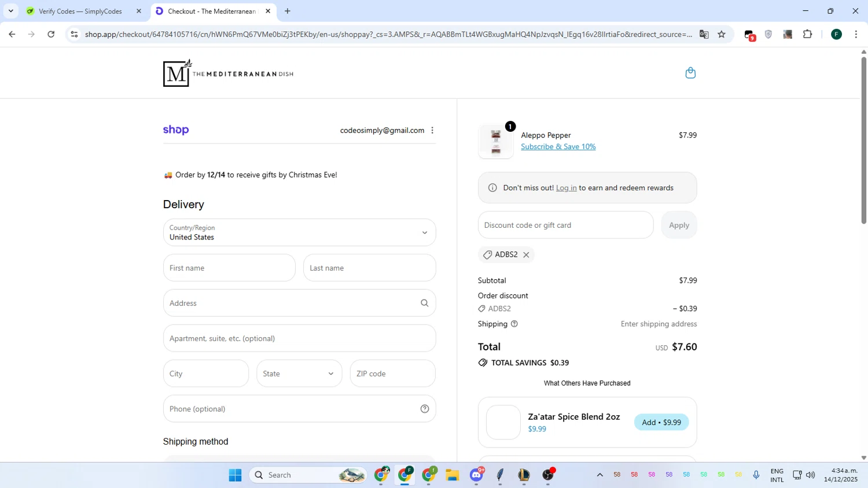Focus the City input
868x488 pixels.
tap(206, 374)
